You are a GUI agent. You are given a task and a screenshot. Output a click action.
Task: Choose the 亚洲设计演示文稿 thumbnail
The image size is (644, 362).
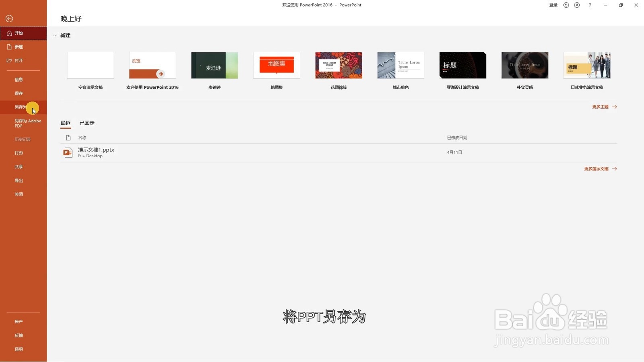[463, 65]
